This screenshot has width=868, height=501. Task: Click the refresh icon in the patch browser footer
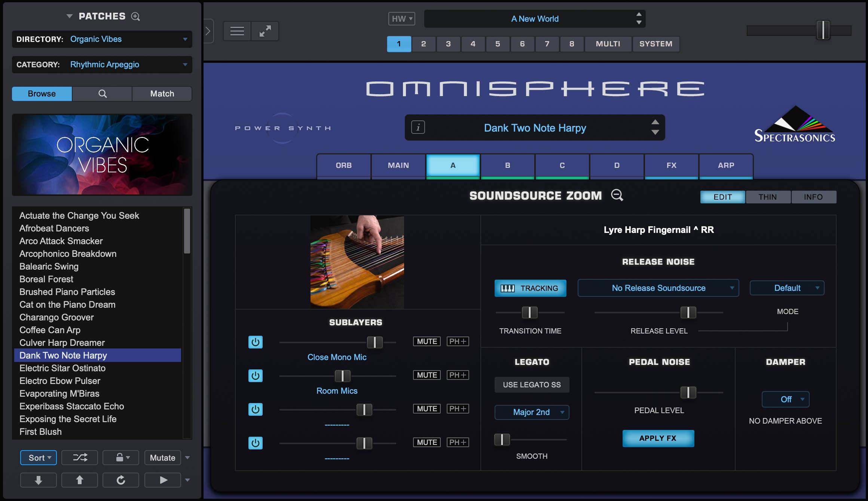[120, 480]
